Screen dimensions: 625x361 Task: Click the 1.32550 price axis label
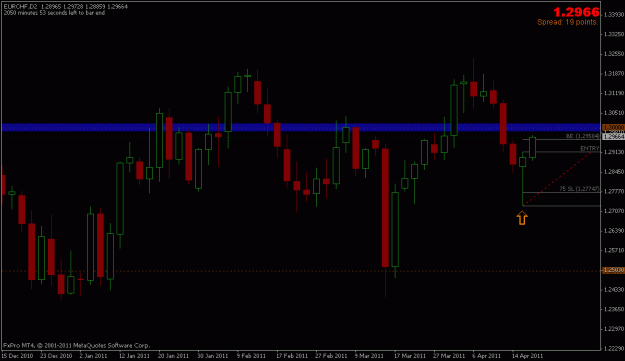614,53
